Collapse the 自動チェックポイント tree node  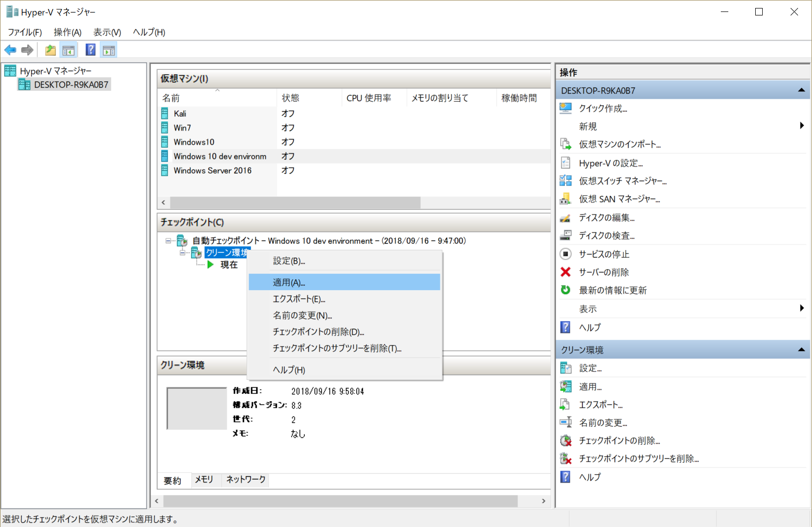pyautogui.click(x=168, y=241)
